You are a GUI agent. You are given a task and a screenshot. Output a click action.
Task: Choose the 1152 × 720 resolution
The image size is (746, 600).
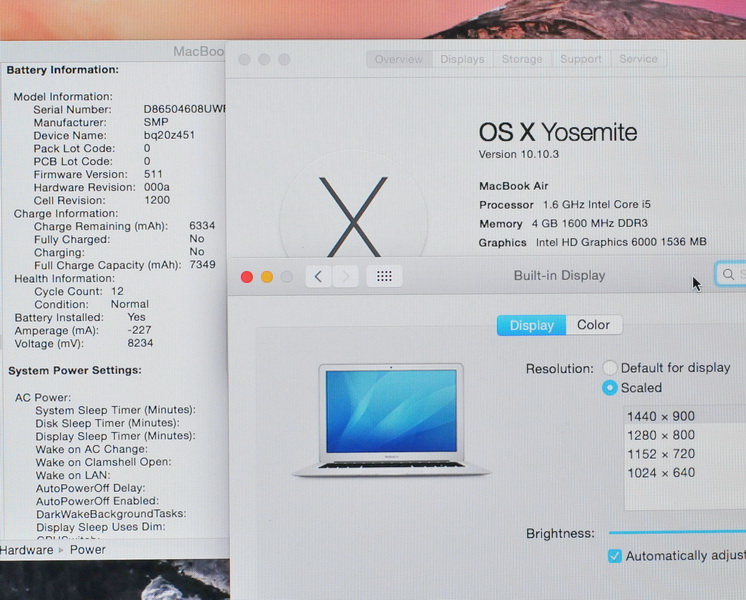click(685, 454)
